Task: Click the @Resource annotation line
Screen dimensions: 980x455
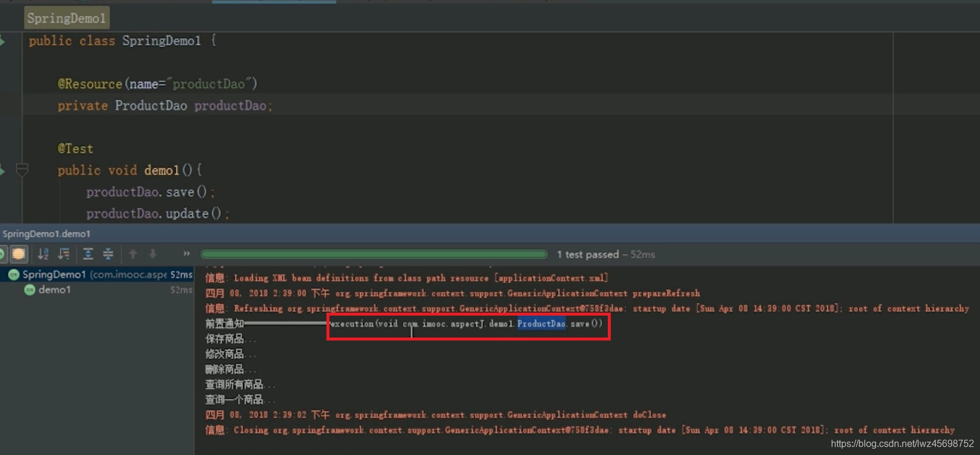Action: click(157, 84)
